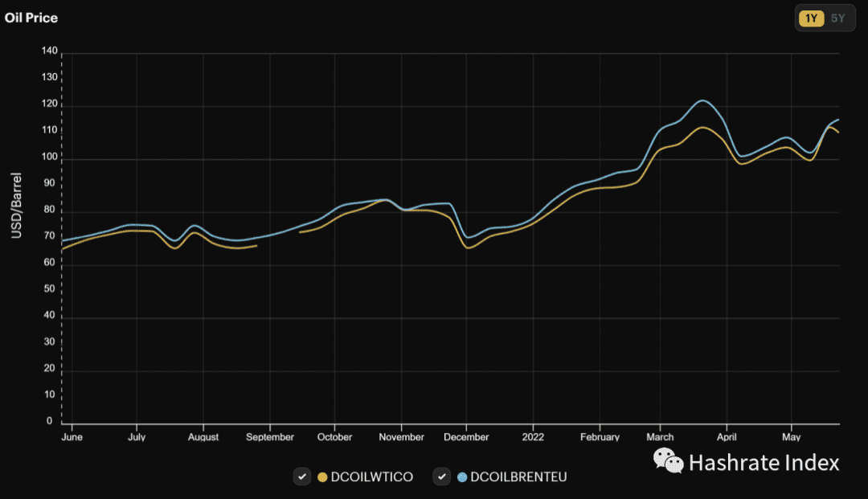
Task: Click the June x-axis tick label
Action: click(72, 437)
